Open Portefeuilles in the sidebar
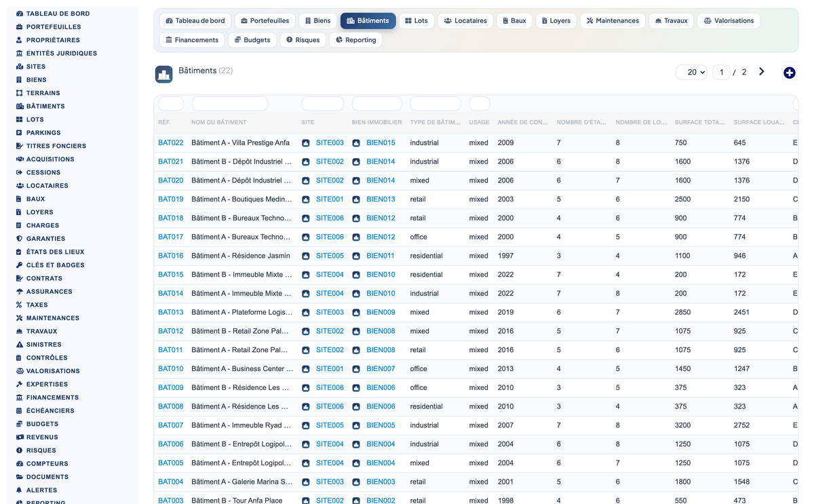This screenshot has height=504, width=814. pyautogui.click(x=54, y=26)
